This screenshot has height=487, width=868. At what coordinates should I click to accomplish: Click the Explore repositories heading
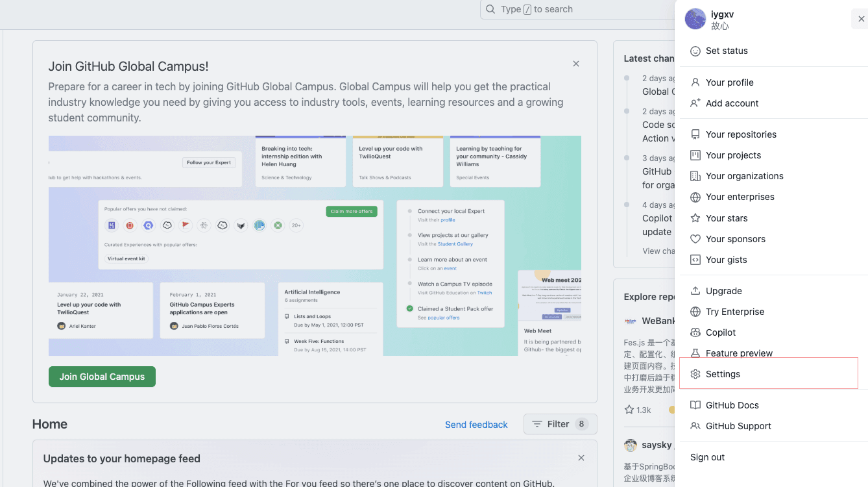tap(649, 297)
